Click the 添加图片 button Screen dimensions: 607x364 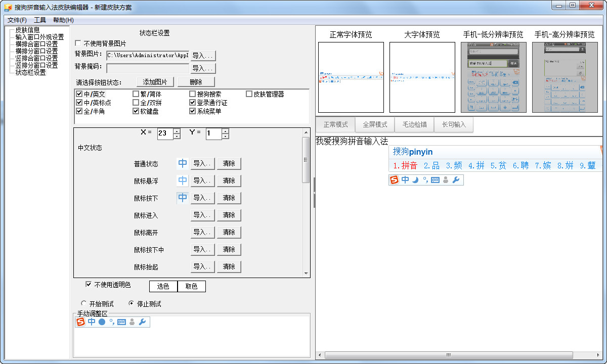(155, 82)
